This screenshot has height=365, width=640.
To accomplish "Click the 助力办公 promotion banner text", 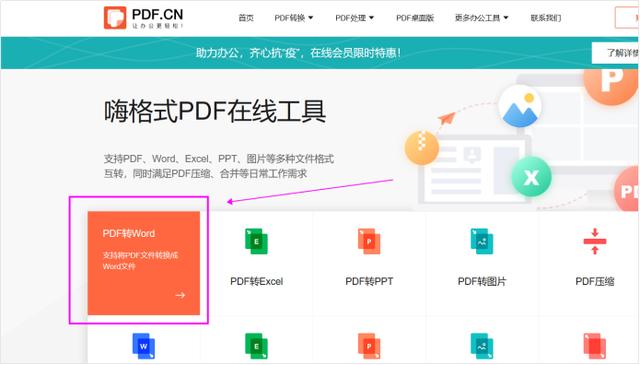I will 298,53.
